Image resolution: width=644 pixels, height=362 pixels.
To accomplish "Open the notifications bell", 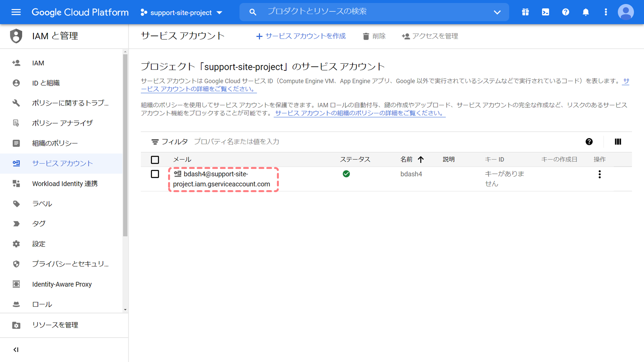I will click(586, 12).
